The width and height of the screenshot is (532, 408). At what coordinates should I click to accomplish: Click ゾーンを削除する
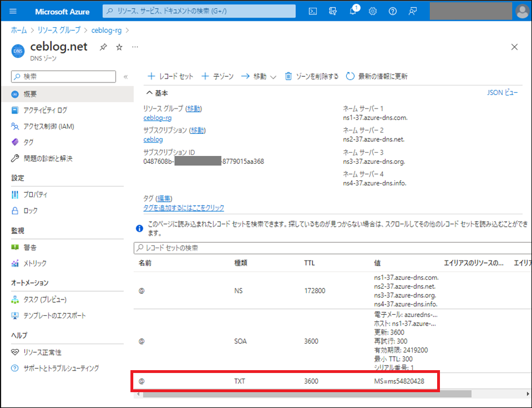tap(312, 76)
